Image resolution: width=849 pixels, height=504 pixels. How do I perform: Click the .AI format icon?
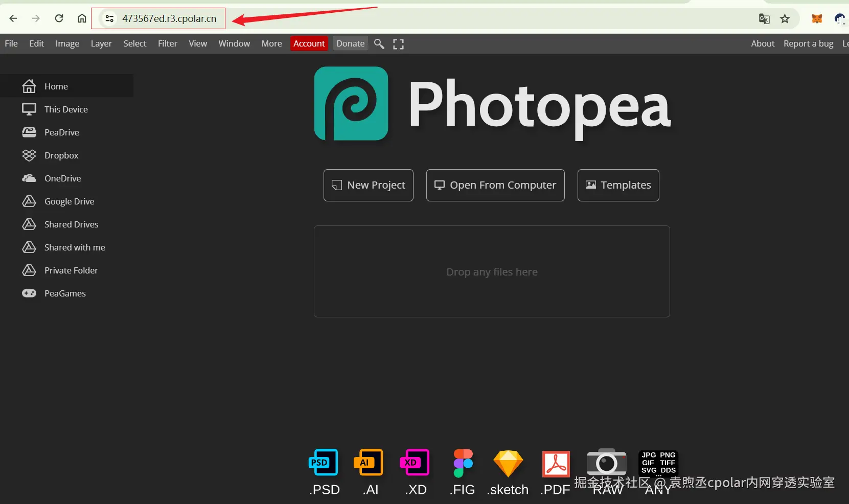pos(369,462)
